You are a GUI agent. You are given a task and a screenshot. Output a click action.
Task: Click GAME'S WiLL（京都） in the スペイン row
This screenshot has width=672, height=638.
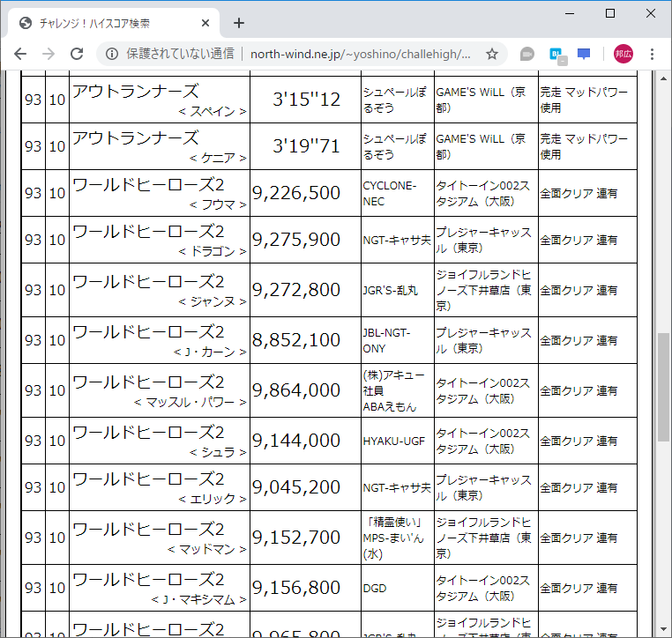(x=481, y=100)
